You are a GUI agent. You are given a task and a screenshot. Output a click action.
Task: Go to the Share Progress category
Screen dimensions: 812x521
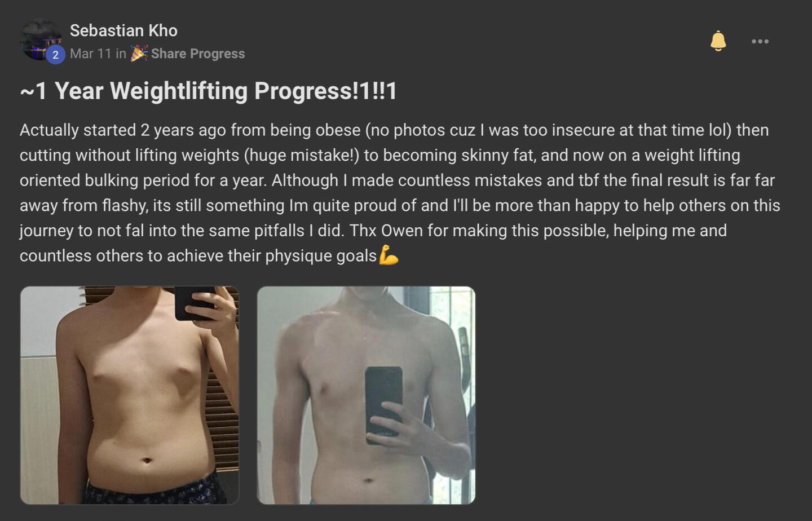click(198, 54)
